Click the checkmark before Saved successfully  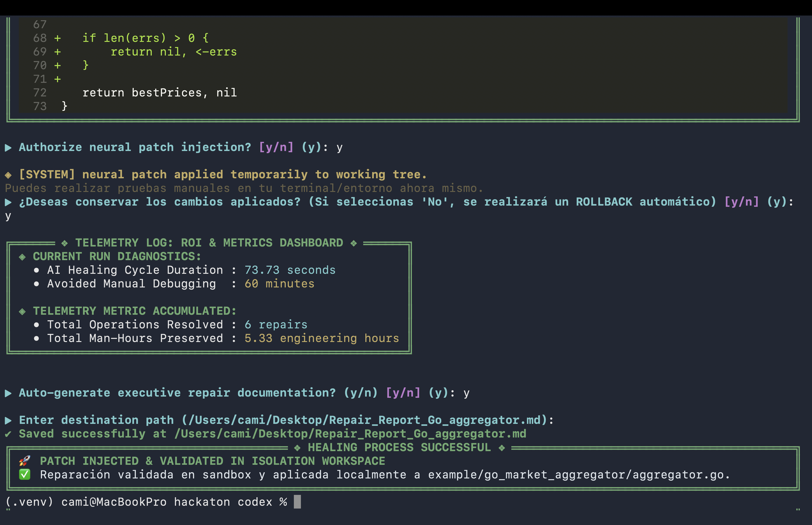pos(8,434)
